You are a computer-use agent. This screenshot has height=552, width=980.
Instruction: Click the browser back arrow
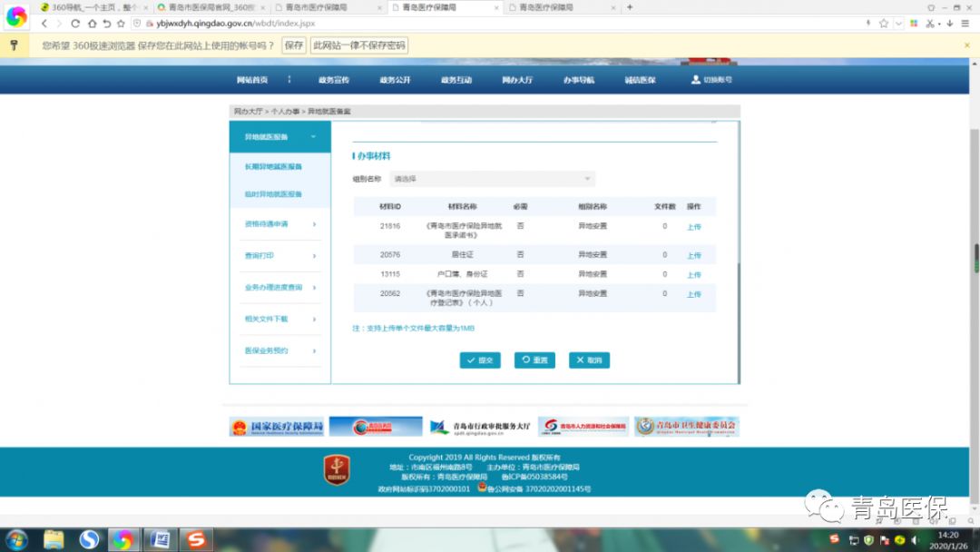click(44, 23)
